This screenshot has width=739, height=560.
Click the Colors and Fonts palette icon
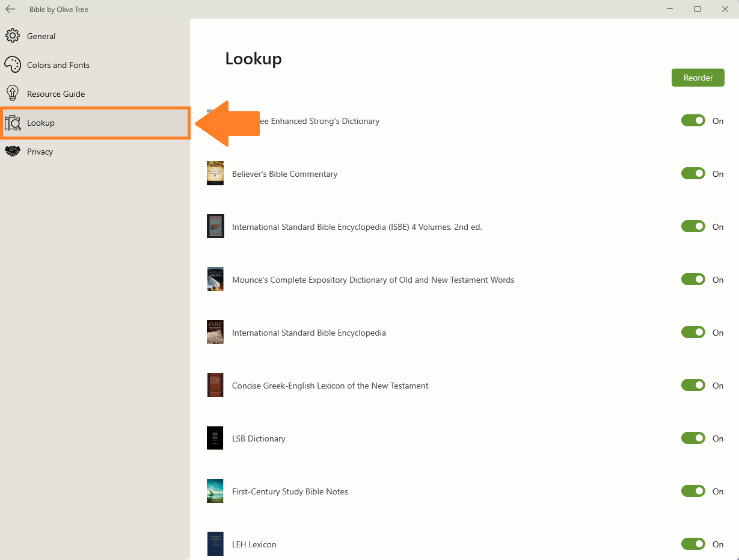[13, 65]
